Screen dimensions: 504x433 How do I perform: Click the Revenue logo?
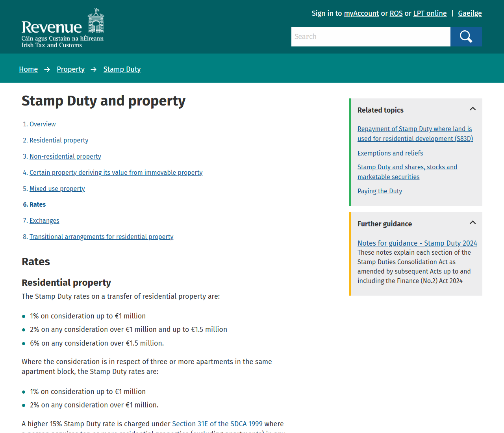(63, 28)
